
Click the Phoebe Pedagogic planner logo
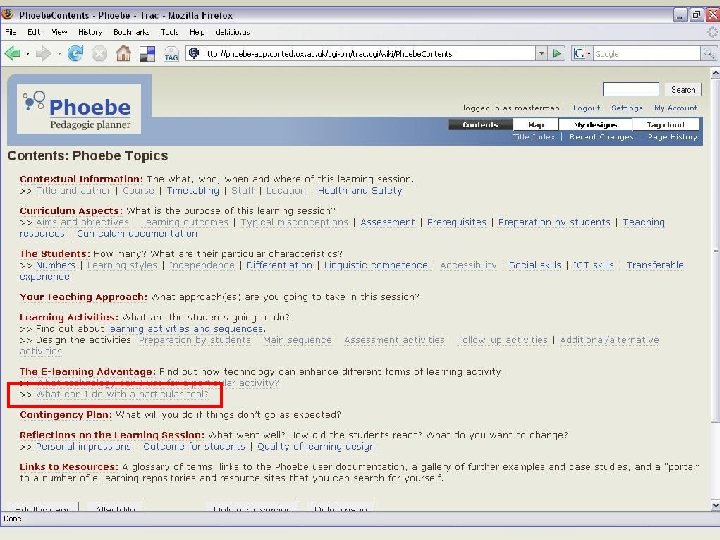coord(79,109)
